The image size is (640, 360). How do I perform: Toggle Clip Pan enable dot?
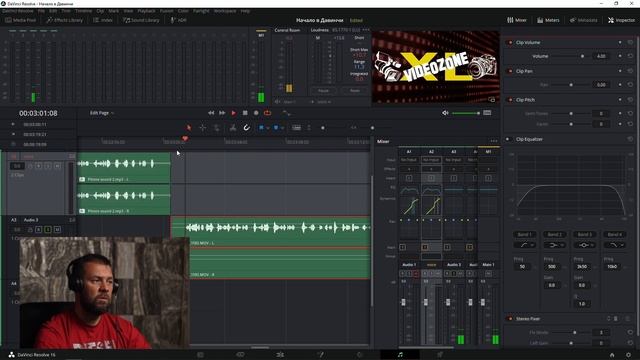click(510, 71)
